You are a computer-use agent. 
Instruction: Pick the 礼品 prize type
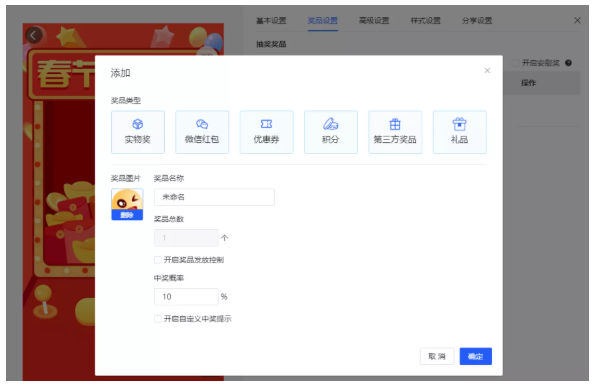pyautogui.click(x=460, y=132)
